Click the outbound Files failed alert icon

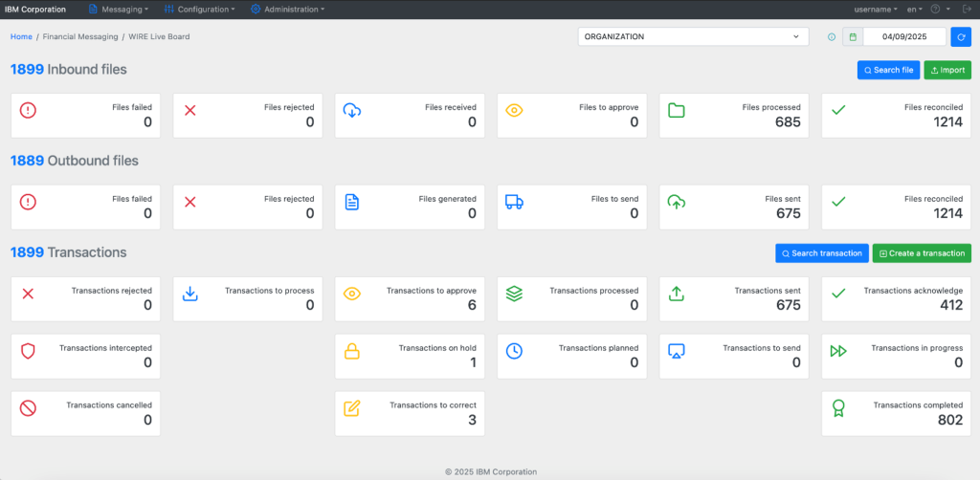pyautogui.click(x=28, y=202)
